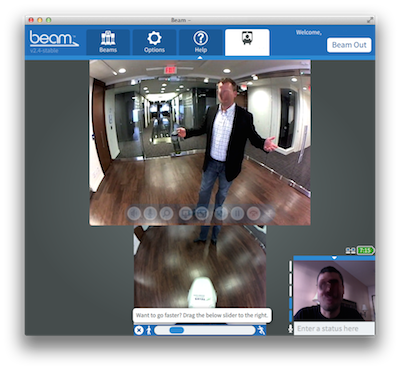Click the walking slow-speed icon

149,330
